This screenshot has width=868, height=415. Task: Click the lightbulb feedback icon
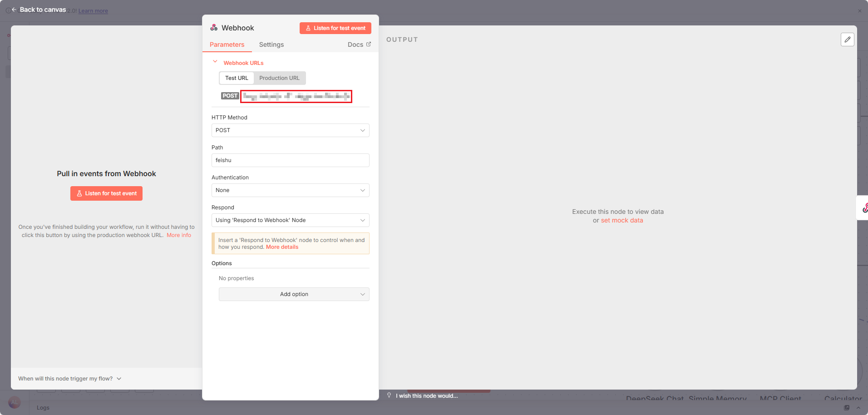(x=389, y=395)
